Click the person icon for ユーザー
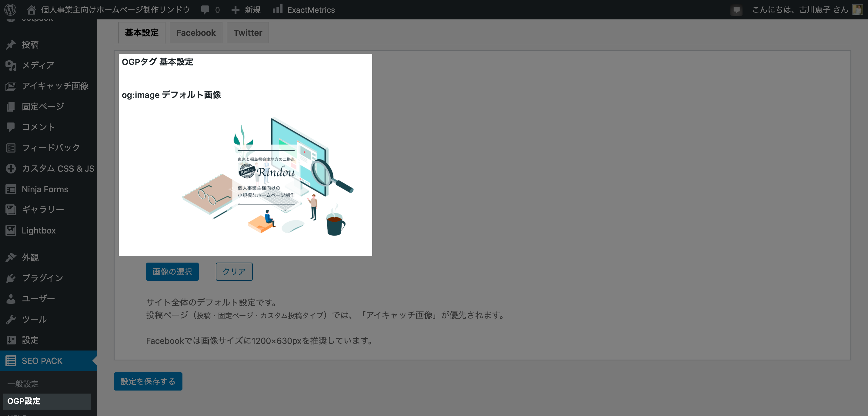This screenshot has width=868, height=416. 11,298
